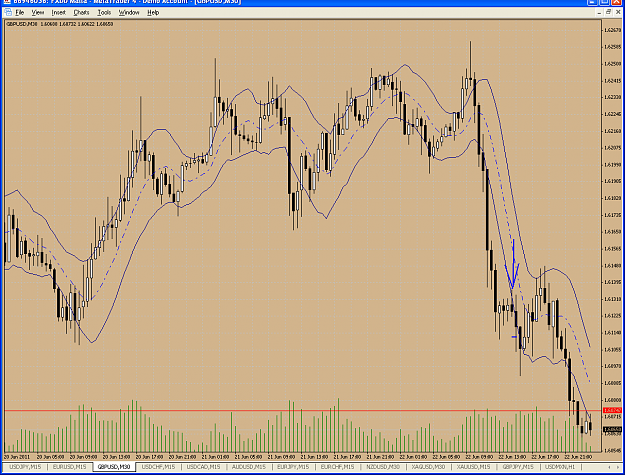Click the black current price label on scale
This screenshot has width=625, height=475.
[612, 429]
